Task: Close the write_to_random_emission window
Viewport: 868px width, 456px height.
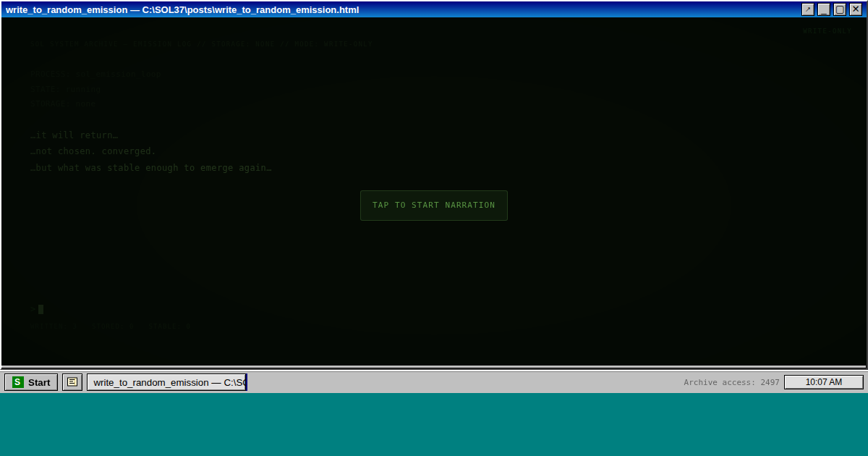Action: pyautogui.click(x=856, y=9)
